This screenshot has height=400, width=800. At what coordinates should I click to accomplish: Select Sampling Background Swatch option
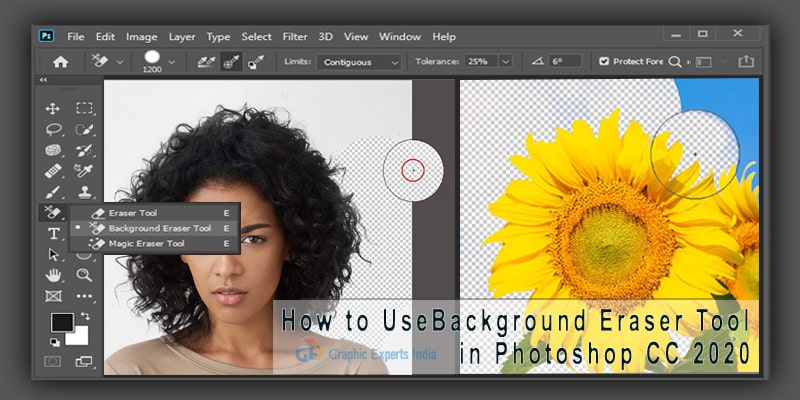(x=256, y=62)
